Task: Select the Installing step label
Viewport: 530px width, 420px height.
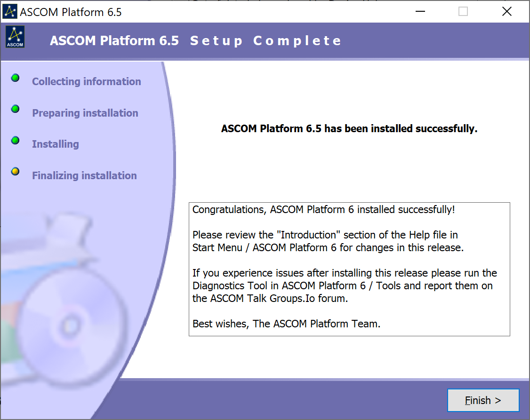Action: pyautogui.click(x=56, y=144)
